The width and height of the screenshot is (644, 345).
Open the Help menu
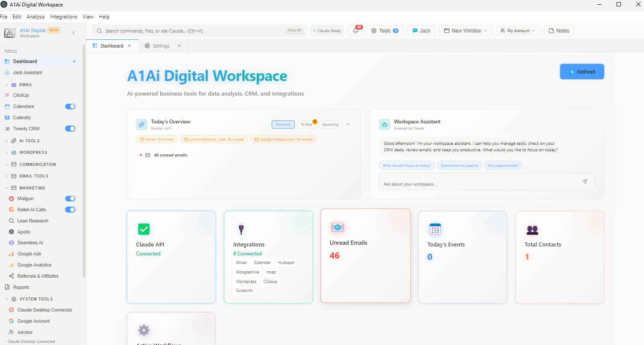104,17
